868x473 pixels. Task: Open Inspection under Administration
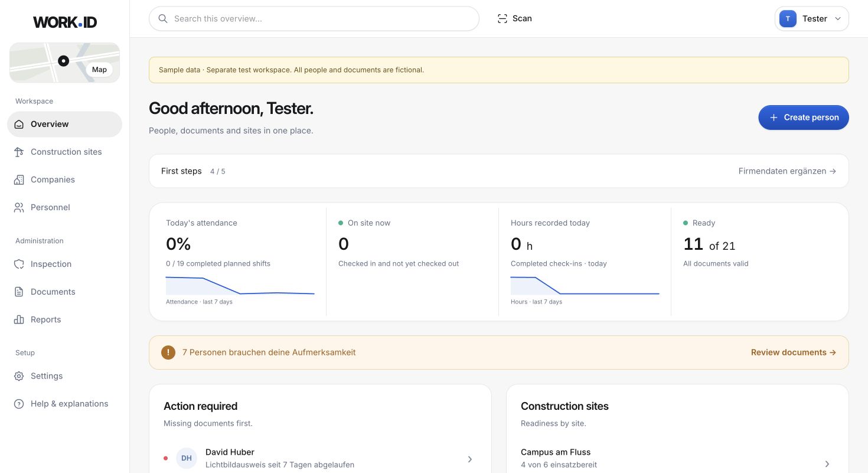[65, 264]
